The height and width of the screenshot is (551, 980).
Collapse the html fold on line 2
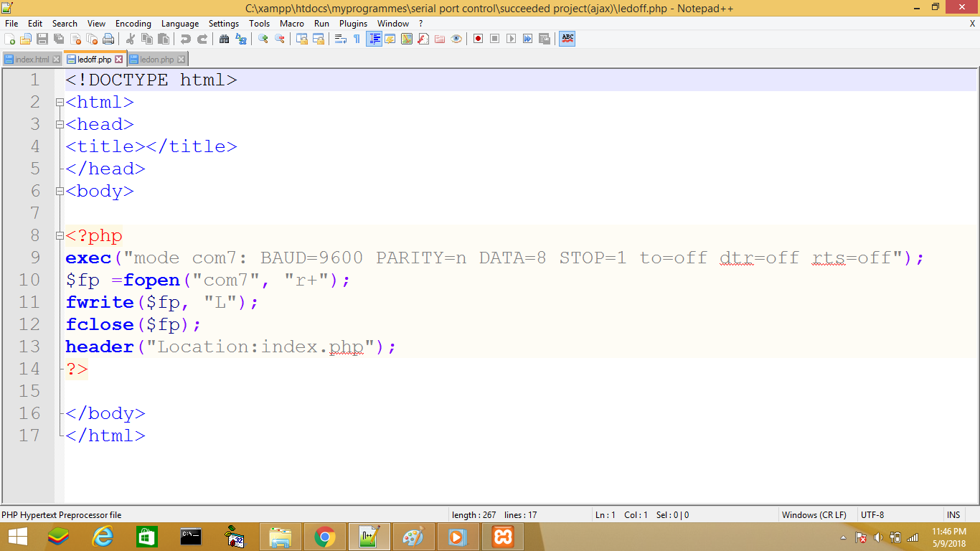coord(60,103)
